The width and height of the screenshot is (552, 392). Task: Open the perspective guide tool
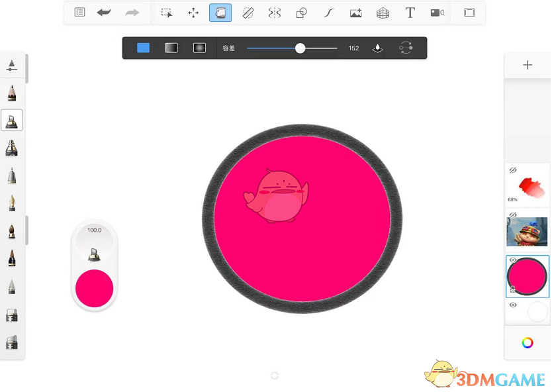(x=383, y=13)
